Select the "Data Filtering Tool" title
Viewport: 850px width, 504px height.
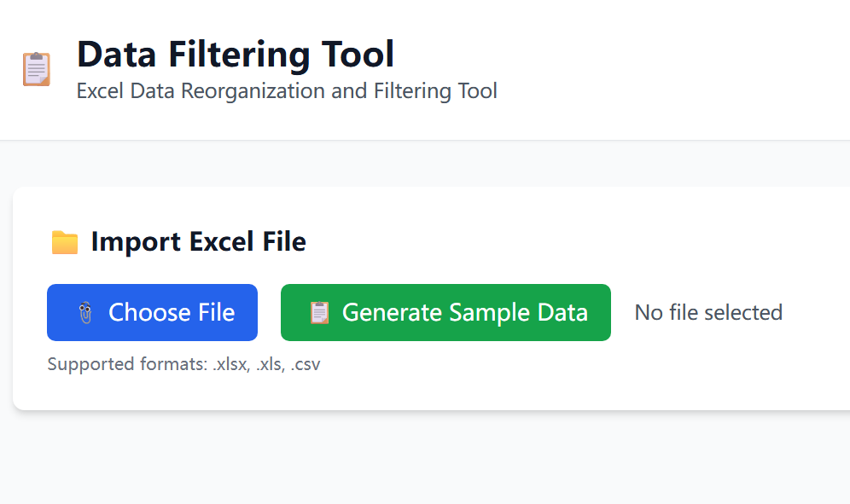click(236, 55)
